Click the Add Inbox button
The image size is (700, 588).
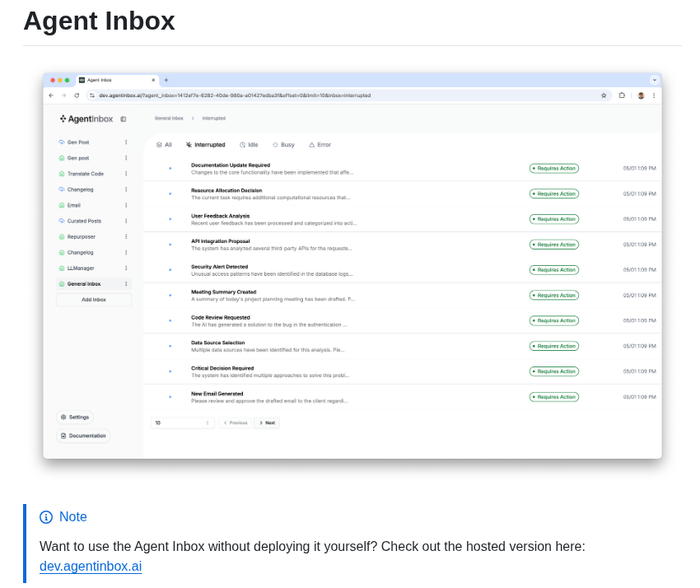(x=94, y=300)
